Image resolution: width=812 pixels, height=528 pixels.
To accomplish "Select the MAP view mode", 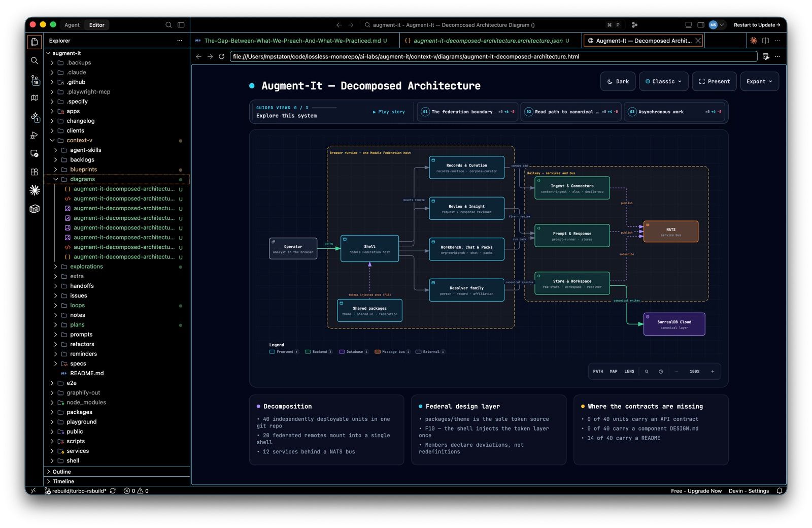I will click(614, 372).
